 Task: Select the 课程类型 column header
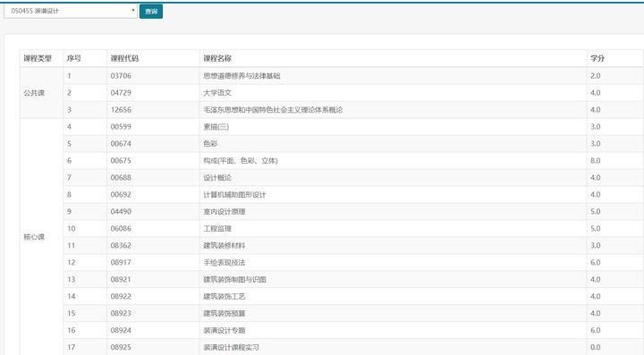pos(38,58)
